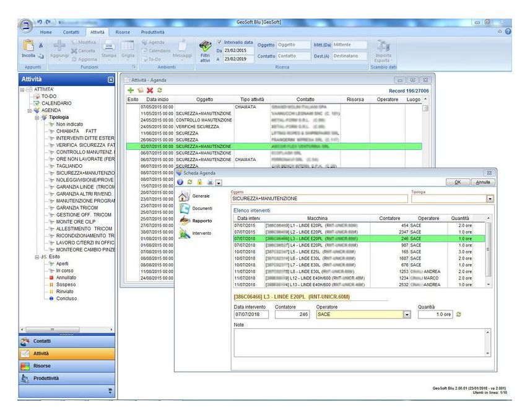
Task: Open the print options dropdown arrow in Scheda Agenda
Action: click(219, 183)
